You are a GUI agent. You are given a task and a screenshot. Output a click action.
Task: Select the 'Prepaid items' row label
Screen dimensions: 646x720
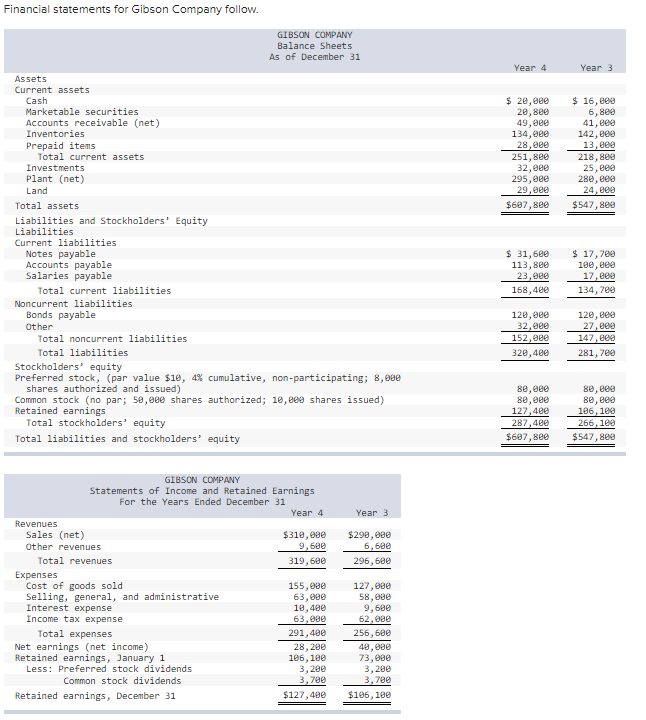coord(61,146)
